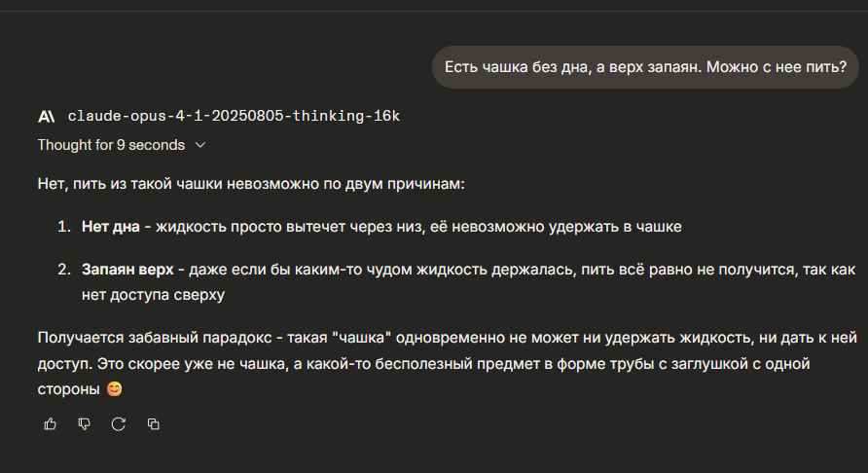Click the line "нет доступа сверху"

click(156, 291)
